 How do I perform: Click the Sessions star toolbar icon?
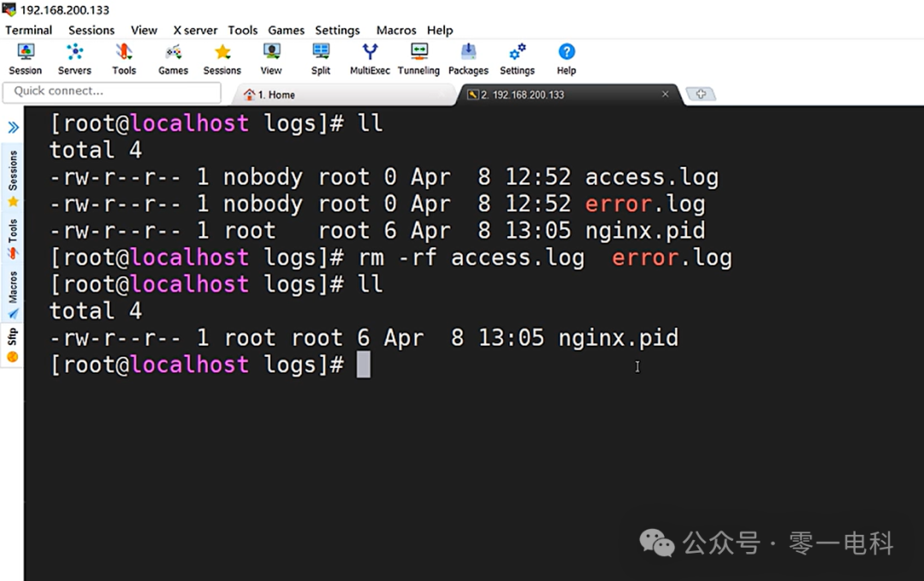(222, 59)
